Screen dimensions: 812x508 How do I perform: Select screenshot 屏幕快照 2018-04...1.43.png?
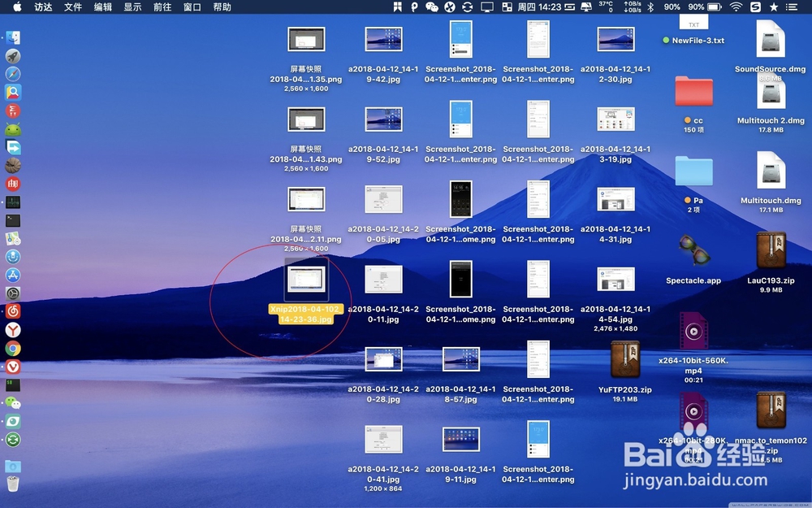point(306,119)
